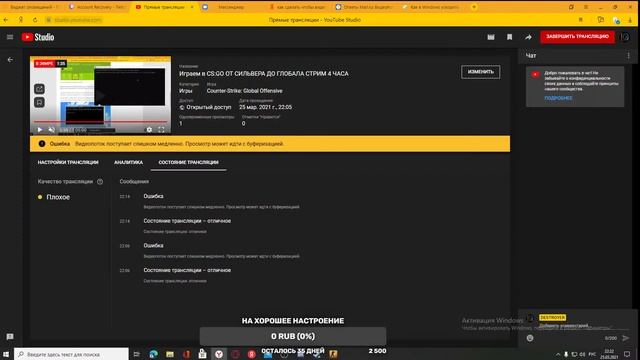Screen dimensions: 640x360
Task: Open the Windows notification center
Action: point(627,354)
